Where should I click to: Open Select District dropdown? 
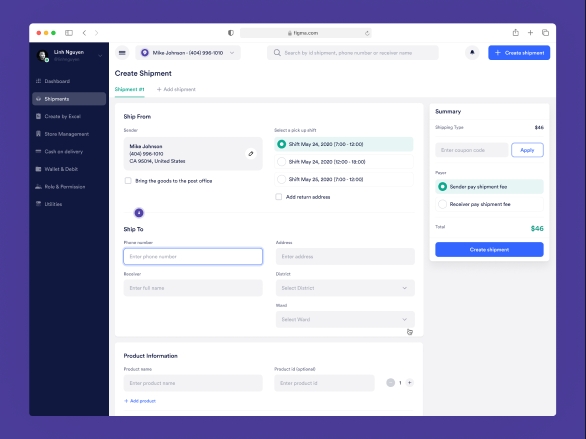point(345,288)
